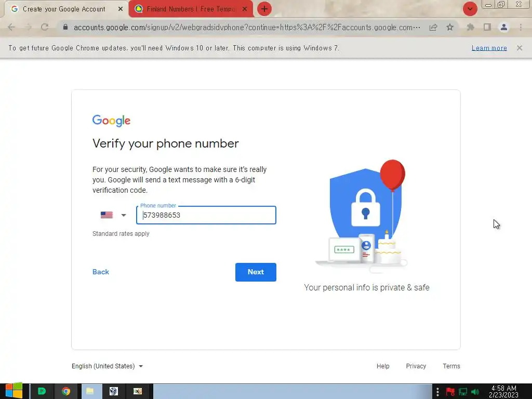The height and width of the screenshot is (399, 532).
Task: Bookmark this page with the star icon
Action: click(x=450, y=27)
